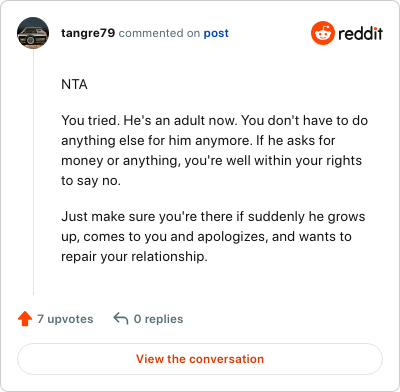Click the line beginning "money or anything"
The width and height of the screenshot is (400, 392).
click(x=212, y=161)
